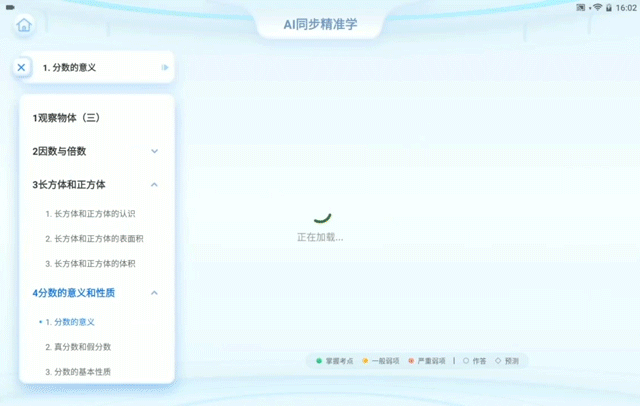Click the 预测 diamond legend marker
Viewport: 640px width, 406px height.
[498, 360]
